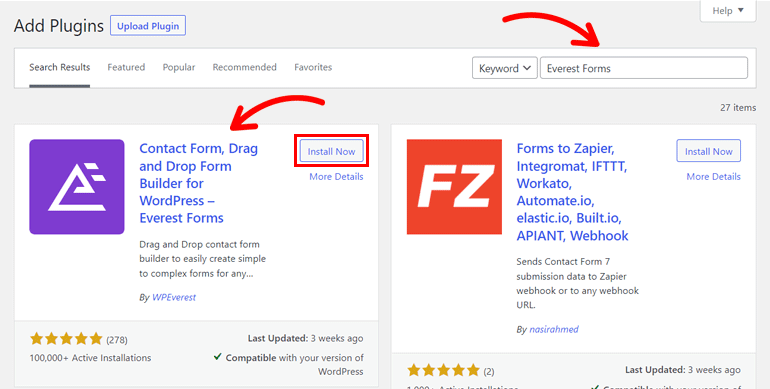Screen dimensions: 770x389
Task: Visit the nasirahmed author link
Action: 554,330
